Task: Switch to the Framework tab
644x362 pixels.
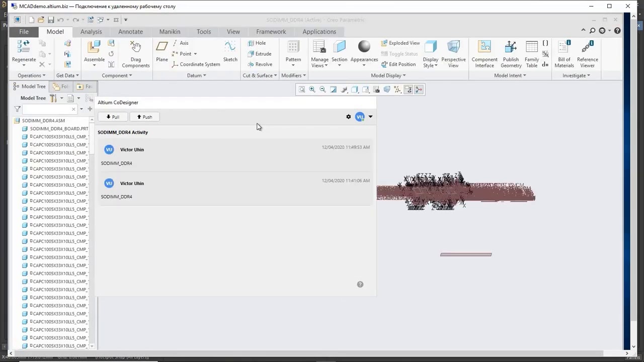Action: coord(271,32)
